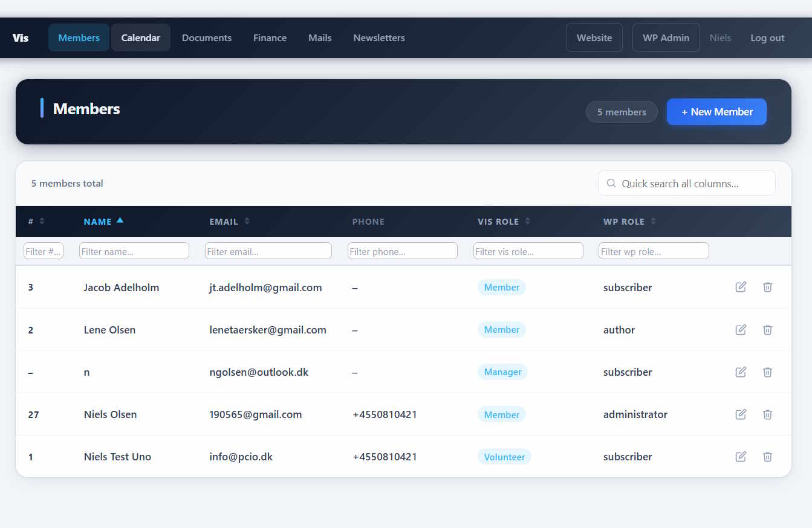Sort members by the # column
The height and width of the screenshot is (528, 812).
pos(36,222)
